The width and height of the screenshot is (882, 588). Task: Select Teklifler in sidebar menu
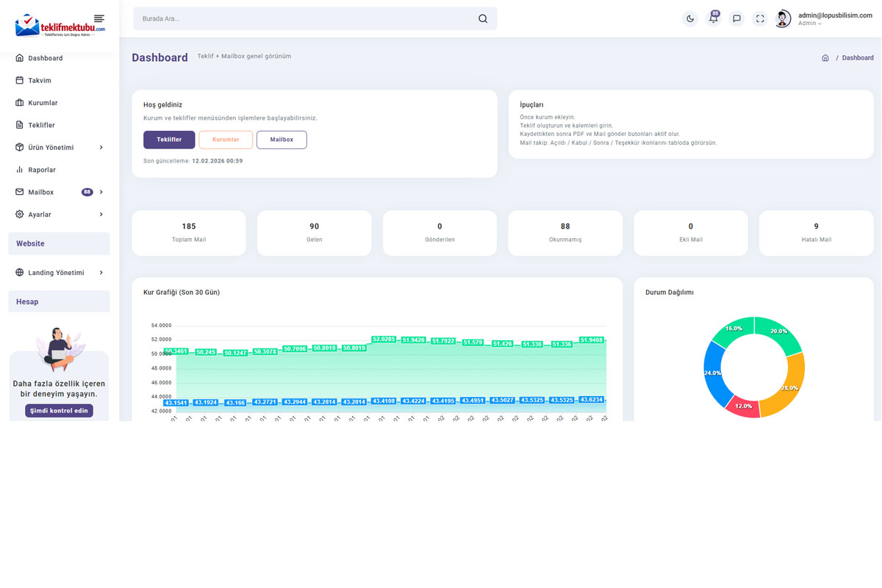[x=41, y=126]
